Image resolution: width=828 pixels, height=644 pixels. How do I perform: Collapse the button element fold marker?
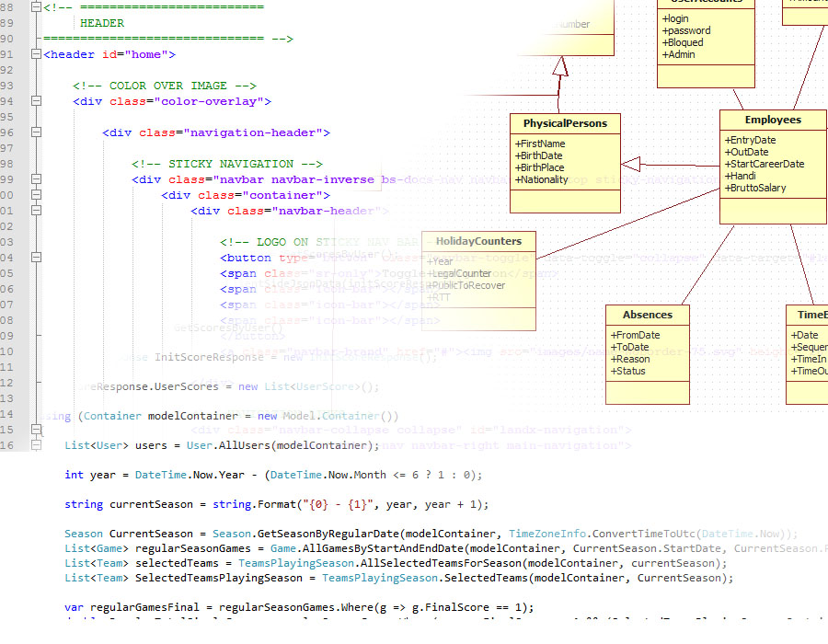point(36,258)
